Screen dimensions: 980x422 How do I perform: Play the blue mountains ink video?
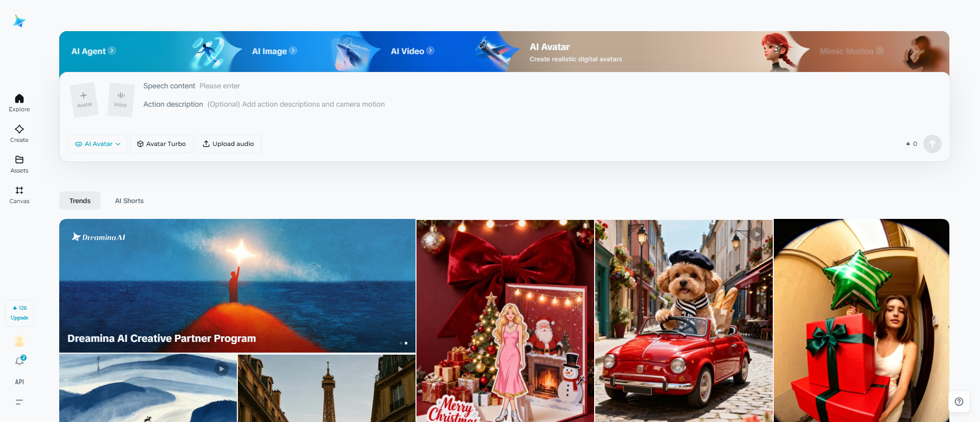click(x=221, y=368)
